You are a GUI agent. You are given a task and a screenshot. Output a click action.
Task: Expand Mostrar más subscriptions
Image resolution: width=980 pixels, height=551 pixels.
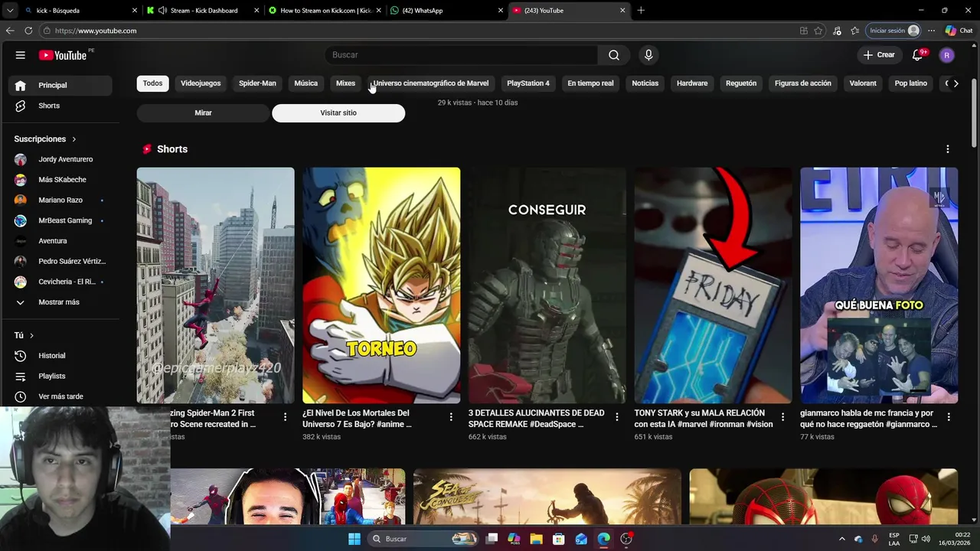pos(60,302)
